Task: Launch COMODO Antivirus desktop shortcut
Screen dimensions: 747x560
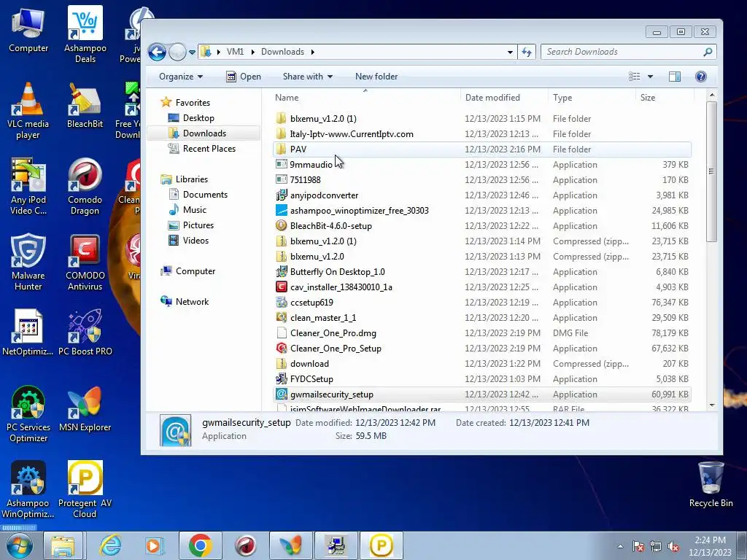Action: point(85,262)
